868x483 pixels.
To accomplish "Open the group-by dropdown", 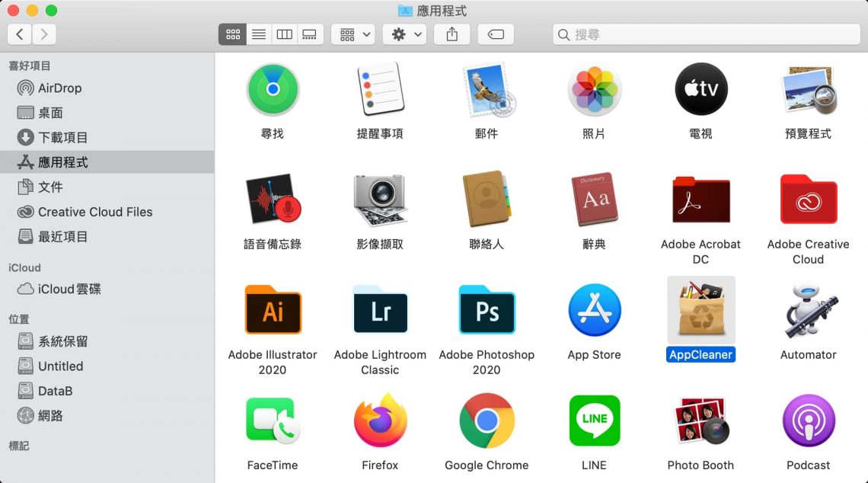I will (353, 34).
